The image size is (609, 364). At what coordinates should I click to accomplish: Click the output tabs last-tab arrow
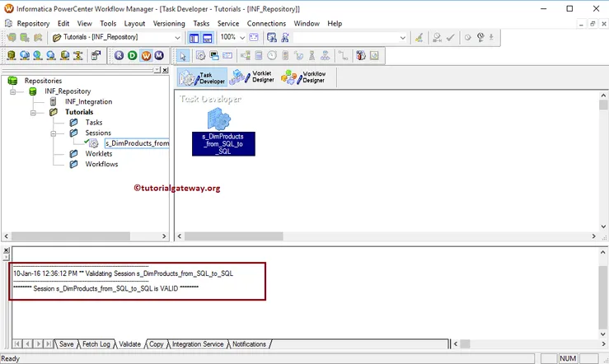[48, 343]
